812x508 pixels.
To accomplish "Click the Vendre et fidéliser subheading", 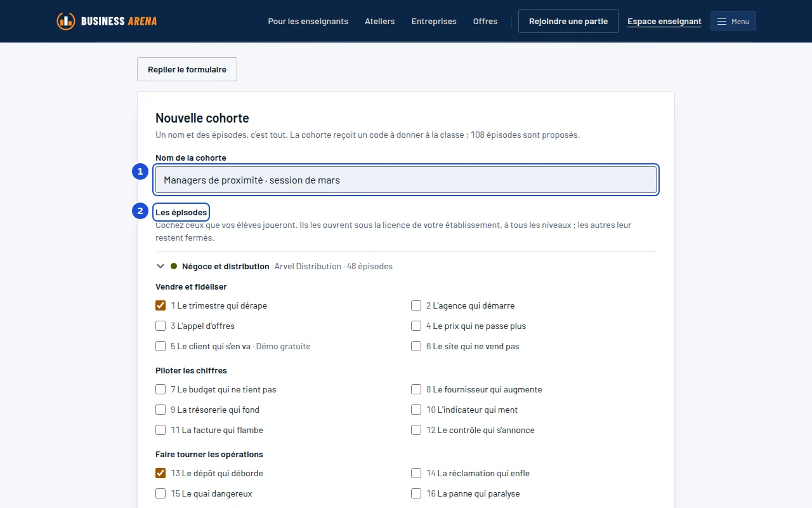I will (191, 287).
